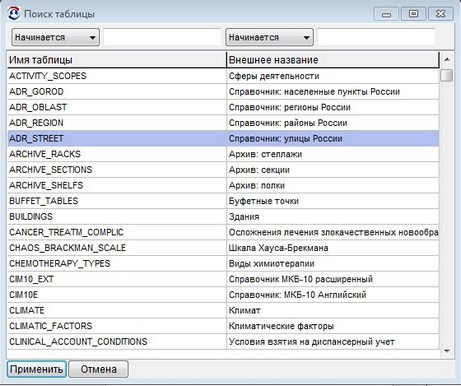The height and width of the screenshot is (386, 461).
Task: Click the 'Отмена' button
Action: click(x=98, y=369)
